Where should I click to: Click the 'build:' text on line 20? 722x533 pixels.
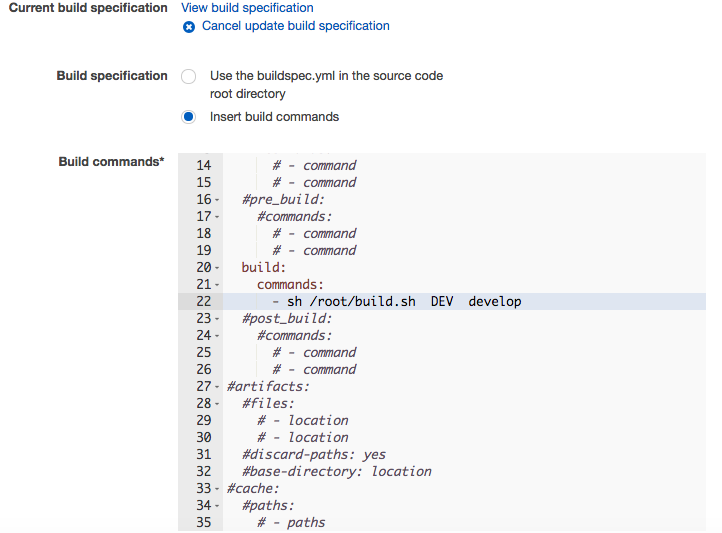(264, 268)
